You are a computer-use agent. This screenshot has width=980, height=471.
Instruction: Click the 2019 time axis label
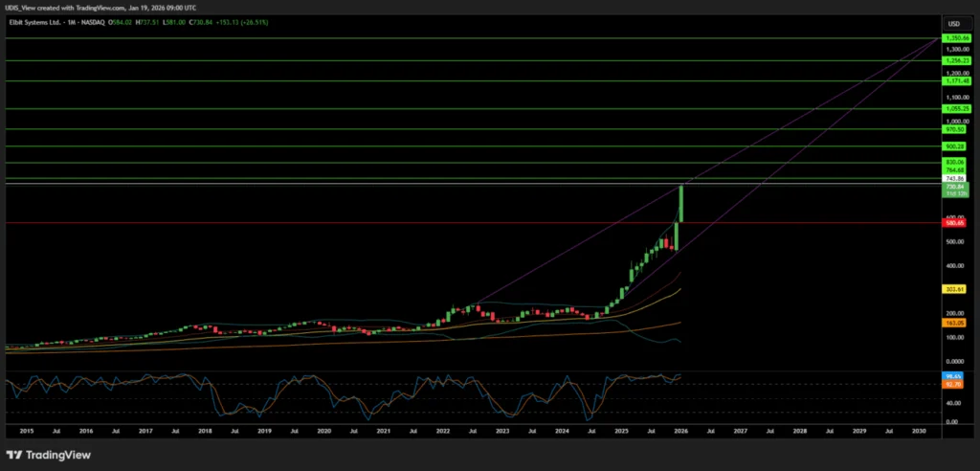[x=264, y=431]
